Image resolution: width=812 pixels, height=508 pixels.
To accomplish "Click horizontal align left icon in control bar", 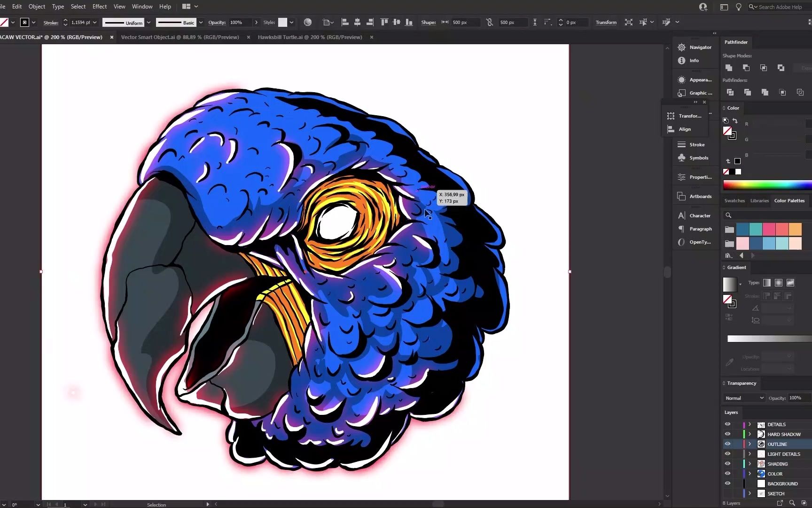I will click(x=345, y=22).
